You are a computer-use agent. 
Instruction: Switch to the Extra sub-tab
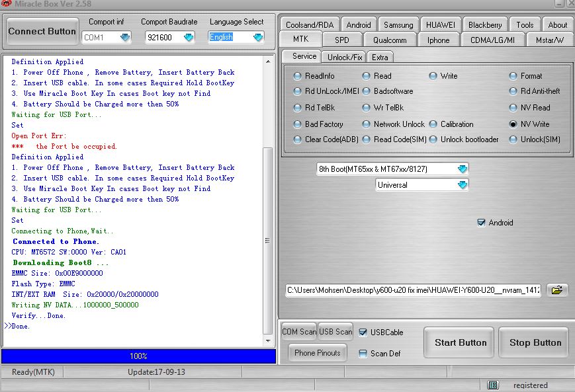(x=380, y=57)
